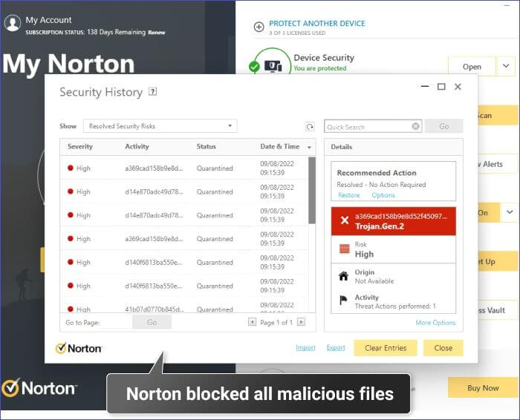Screen dimensions: 520x420
Task: Open the Show filter dropdown
Action: coord(160,126)
